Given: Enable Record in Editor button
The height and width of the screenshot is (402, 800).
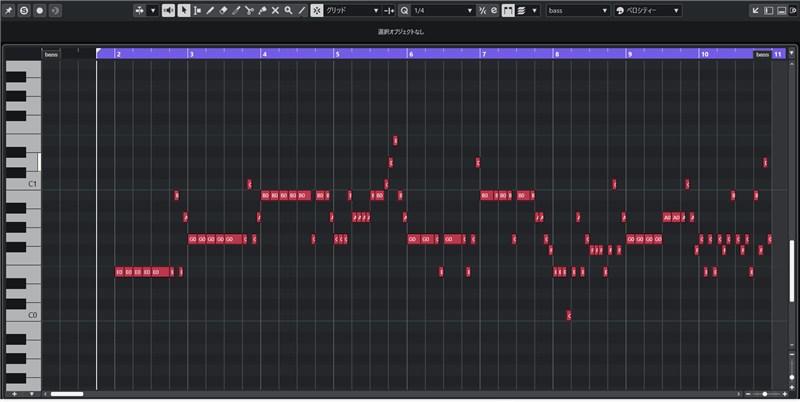Looking at the screenshot, I should (x=40, y=10).
